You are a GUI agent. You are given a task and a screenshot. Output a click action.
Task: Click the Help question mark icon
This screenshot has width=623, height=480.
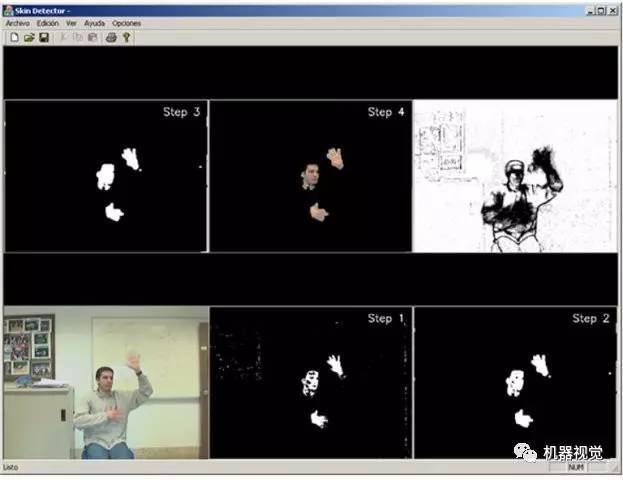[126, 38]
